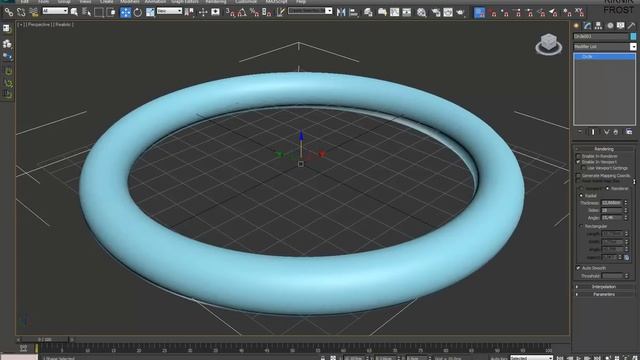640x360 pixels.
Task: Click the Thickness spinner arrows
Action: 626,203
